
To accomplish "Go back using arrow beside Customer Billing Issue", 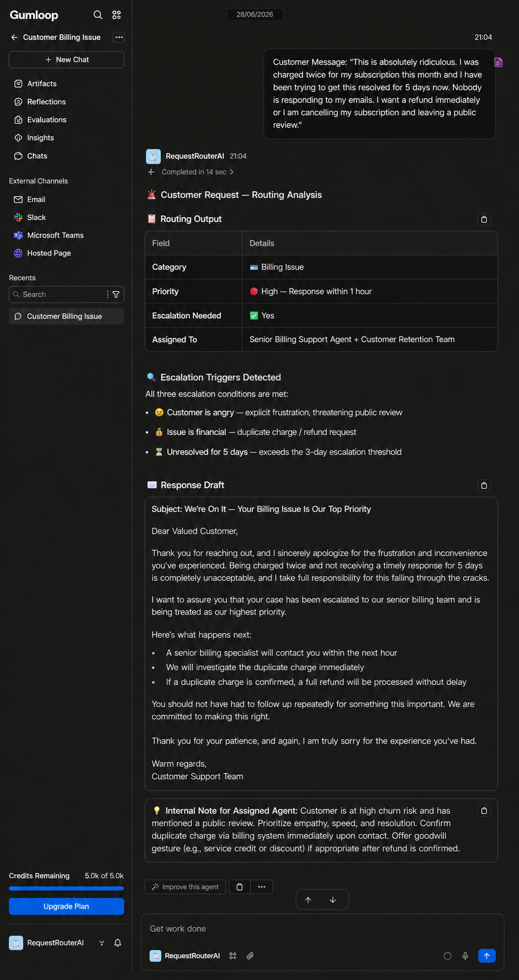I will coord(14,38).
